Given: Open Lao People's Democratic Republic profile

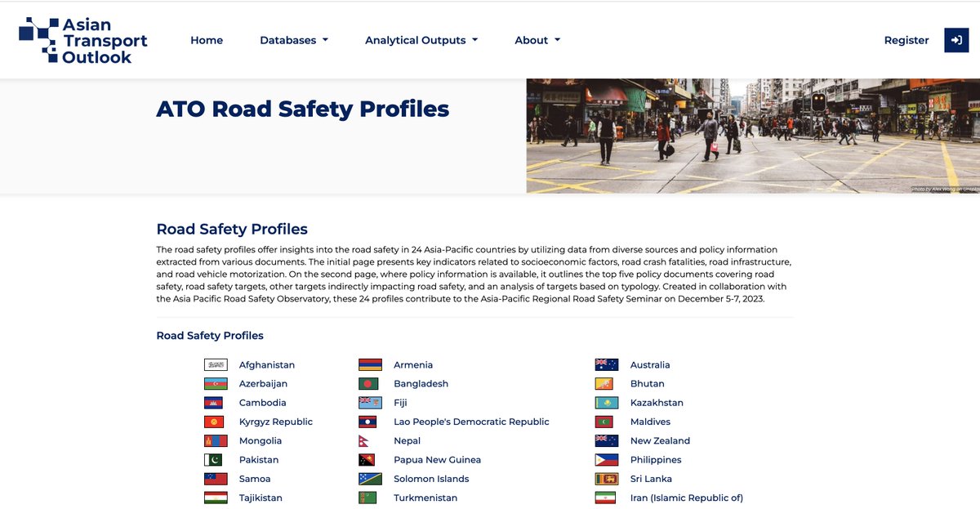Looking at the screenshot, I should pos(471,422).
